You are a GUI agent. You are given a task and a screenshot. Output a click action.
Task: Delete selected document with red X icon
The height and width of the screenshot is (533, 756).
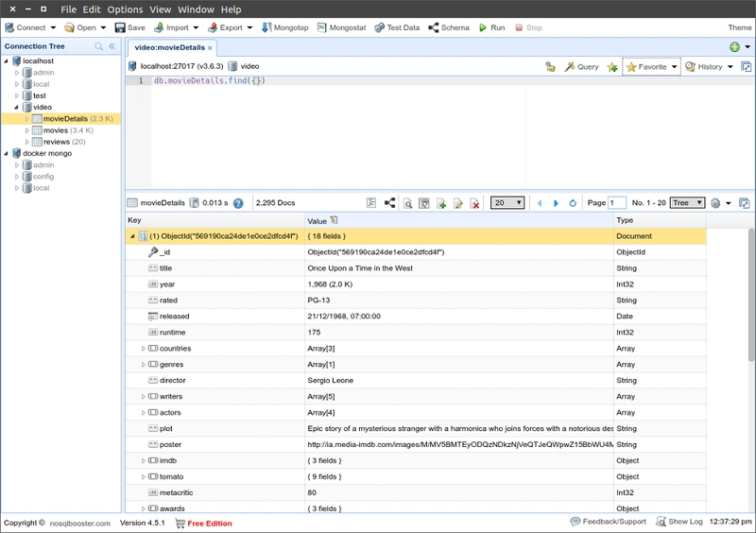pos(475,203)
